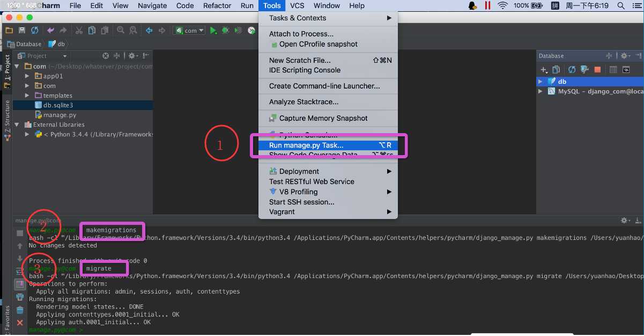The height and width of the screenshot is (336, 644).
Task: Open the Navigate menu
Action: pyautogui.click(x=152, y=5)
